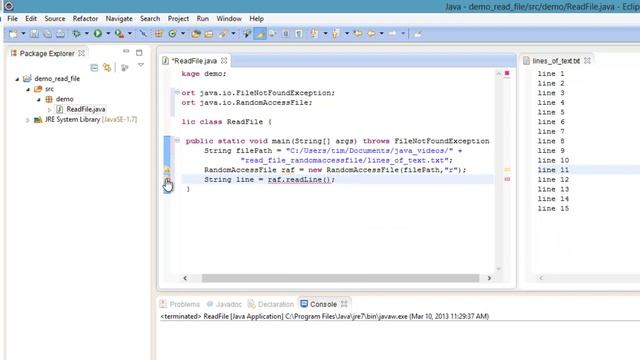This screenshot has height=360, width=640.
Task: Open the Debug configurations dropdown arrow
Action: tap(87, 34)
